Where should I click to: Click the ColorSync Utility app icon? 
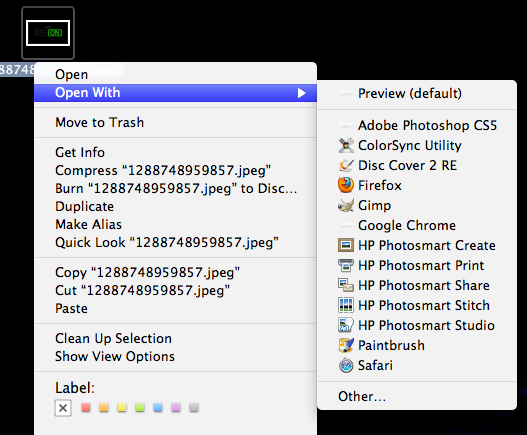[x=346, y=146]
